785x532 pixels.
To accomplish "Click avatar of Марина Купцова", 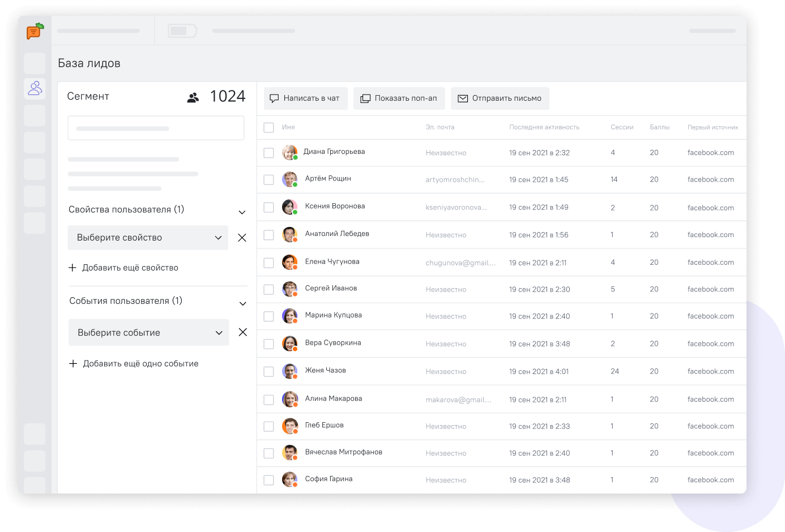I will (290, 316).
